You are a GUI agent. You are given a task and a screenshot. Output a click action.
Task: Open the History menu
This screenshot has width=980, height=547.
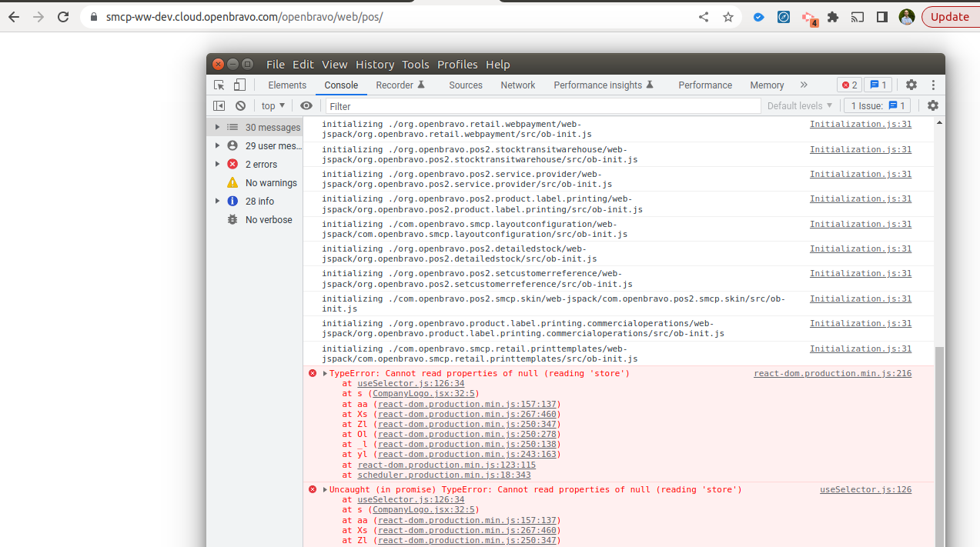point(375,65)
